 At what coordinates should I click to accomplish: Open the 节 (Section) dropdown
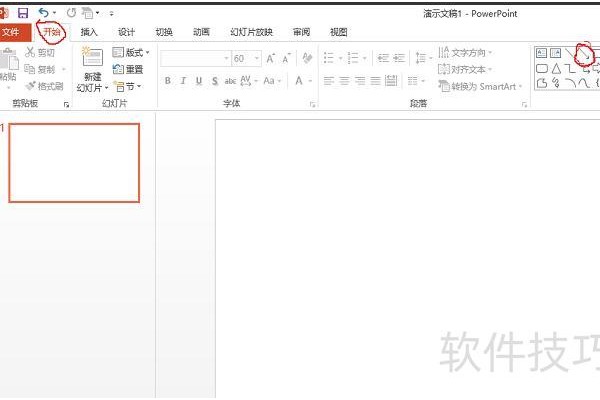coord(128,87)
